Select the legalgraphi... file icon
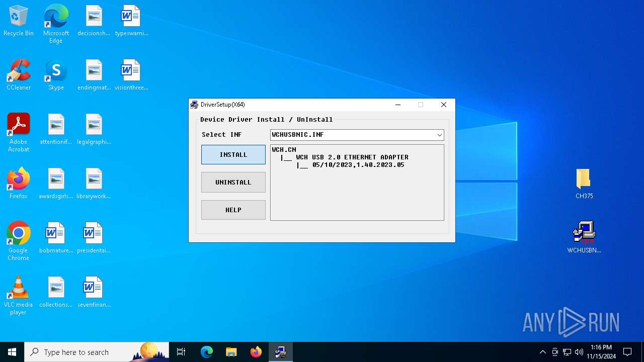Image resolution: width=644 pixels, height=362 pixels. 94,130
